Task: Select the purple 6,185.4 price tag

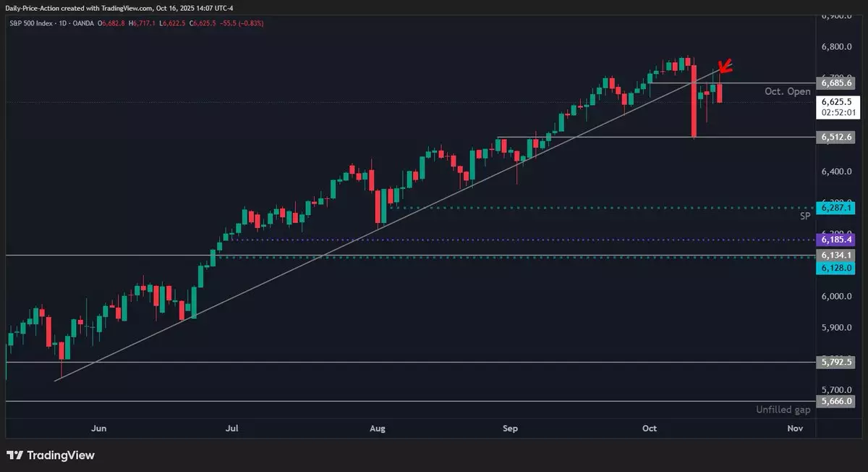Action: 838,239
